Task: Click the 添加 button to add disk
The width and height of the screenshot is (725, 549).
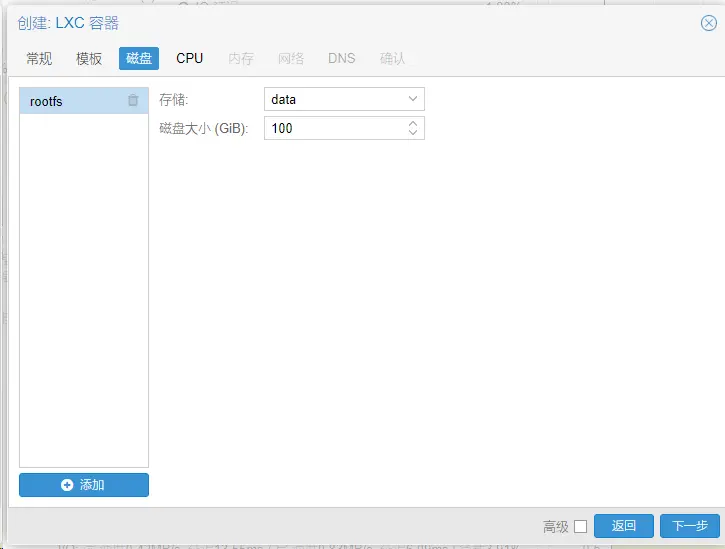Action: click(x=84, y=485)
